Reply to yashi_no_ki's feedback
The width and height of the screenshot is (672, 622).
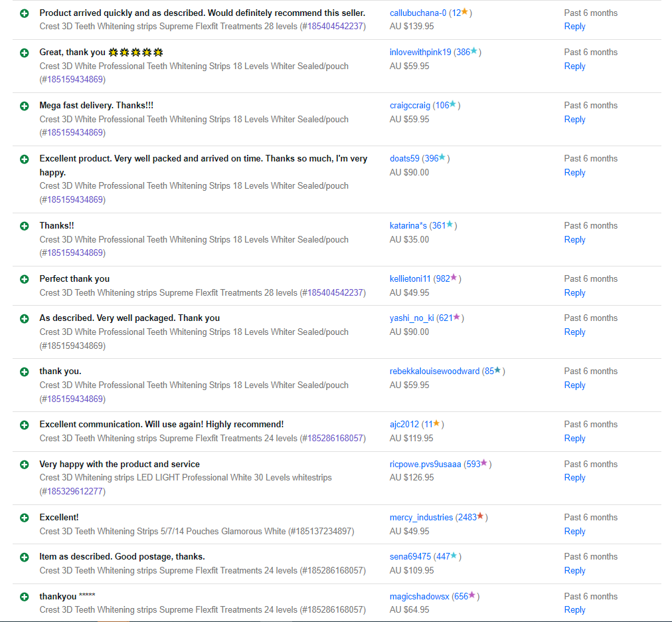click(x=574, y=332)
